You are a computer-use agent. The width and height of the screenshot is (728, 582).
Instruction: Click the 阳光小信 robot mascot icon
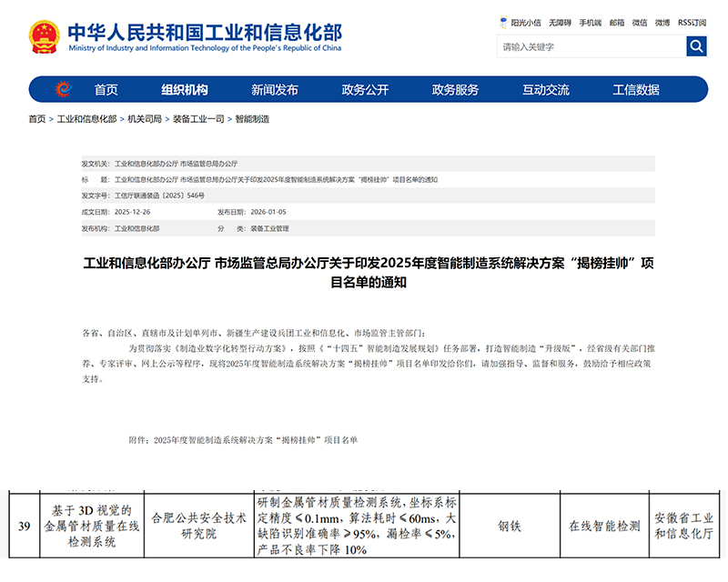pos(502,22)
